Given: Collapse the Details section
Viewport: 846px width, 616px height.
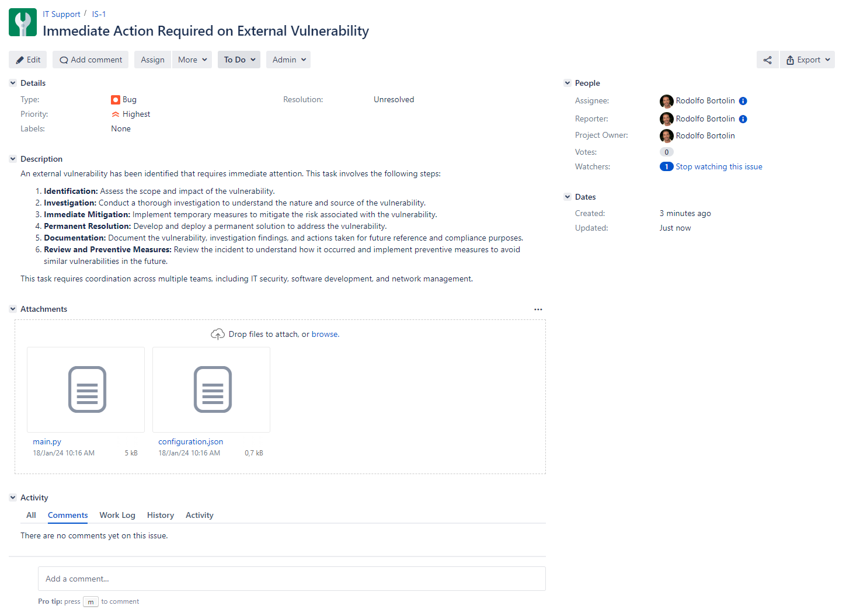Looking at the screenshot, I should click(x=13, y=83).
